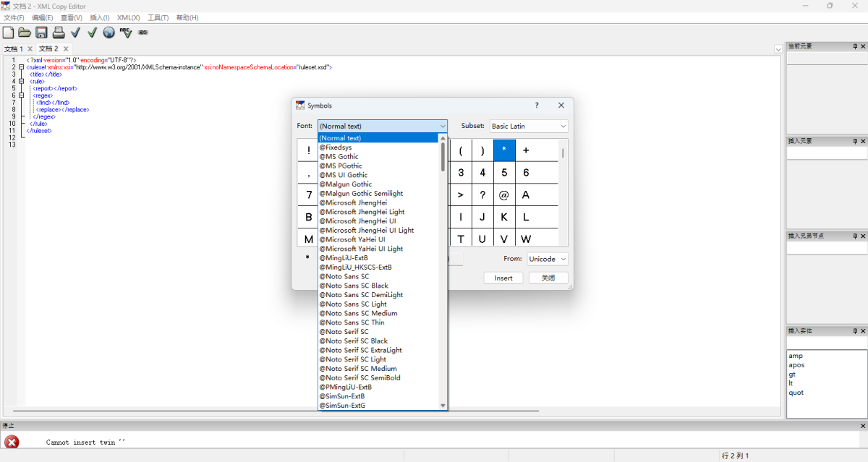Run the ABC spelling check icon
868x462 pixels.
pyautogui.click(x=126, y=33)
